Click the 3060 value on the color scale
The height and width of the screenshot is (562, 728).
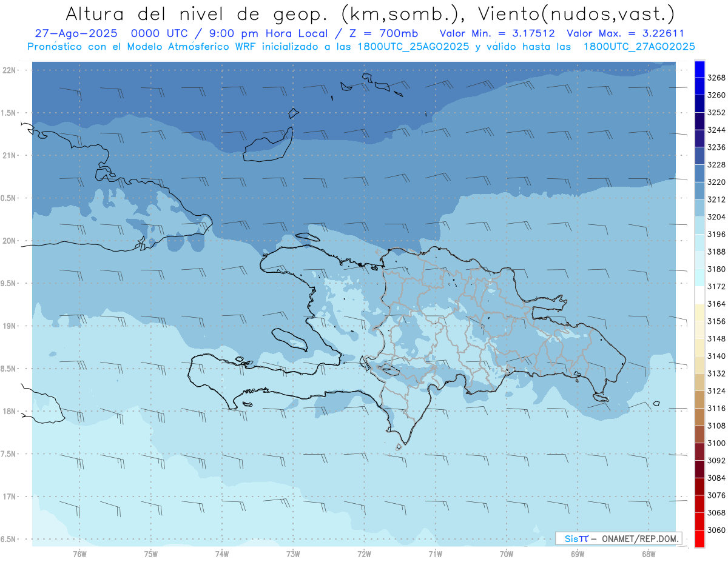click(x=716, y=530)
